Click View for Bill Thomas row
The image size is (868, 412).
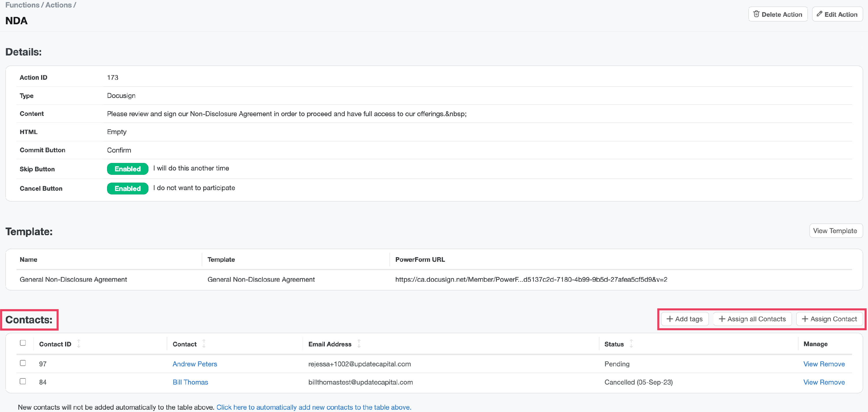tap(810, 382)
